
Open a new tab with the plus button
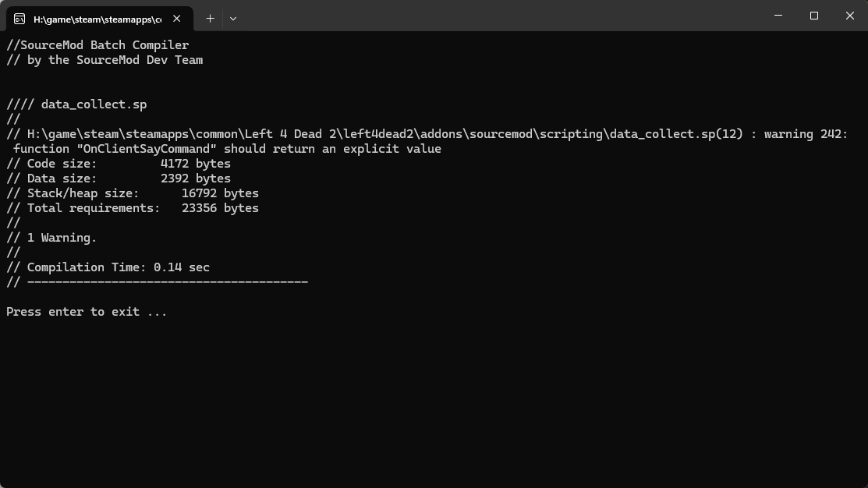210,18
